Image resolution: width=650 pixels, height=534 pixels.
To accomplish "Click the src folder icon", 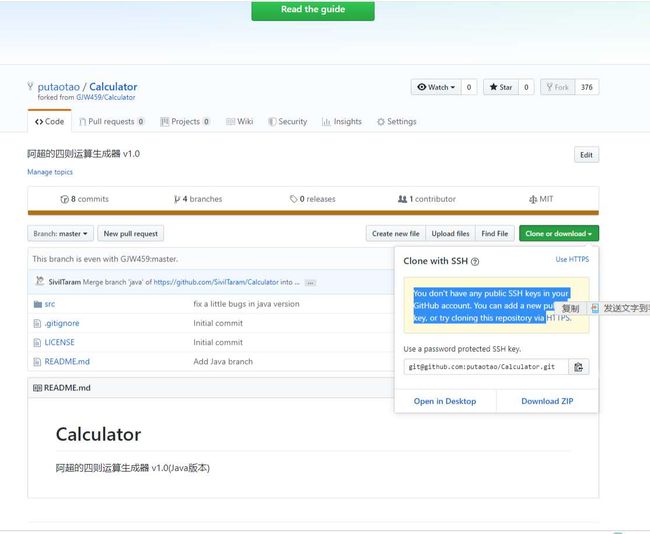I will pos(38,304).
